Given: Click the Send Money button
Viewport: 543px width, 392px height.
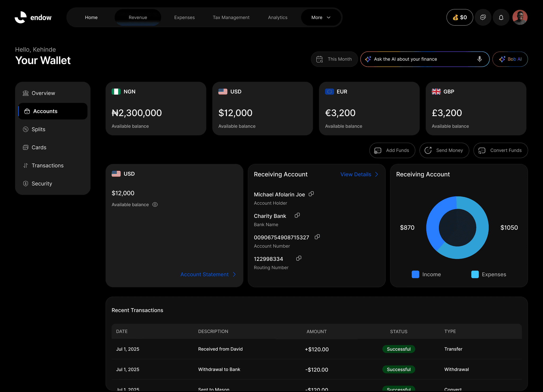Looking at the screenshot, I should point(444,151).
